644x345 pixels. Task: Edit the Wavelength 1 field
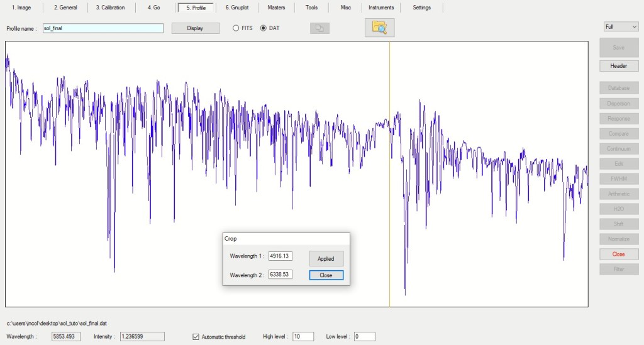tap(280, 256)
